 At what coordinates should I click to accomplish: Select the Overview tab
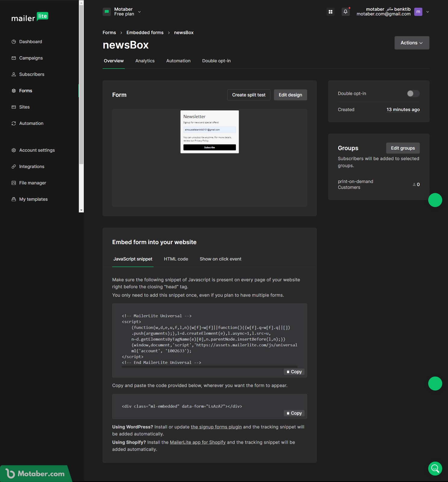click(114, 61)
